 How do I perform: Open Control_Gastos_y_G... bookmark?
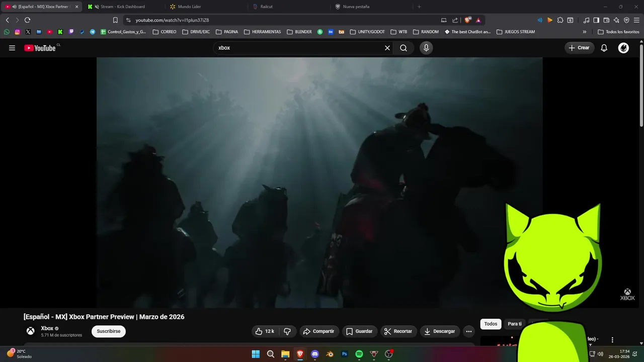[x=123, y=32]
